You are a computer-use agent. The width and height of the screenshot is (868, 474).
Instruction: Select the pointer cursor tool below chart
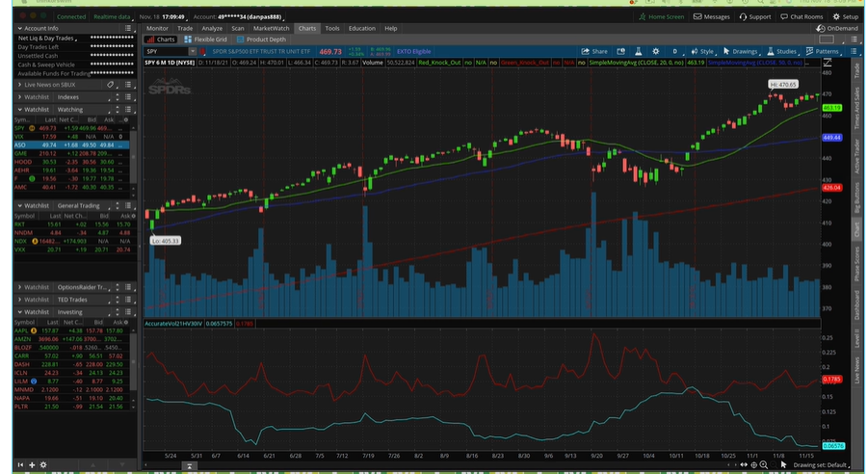783,465
